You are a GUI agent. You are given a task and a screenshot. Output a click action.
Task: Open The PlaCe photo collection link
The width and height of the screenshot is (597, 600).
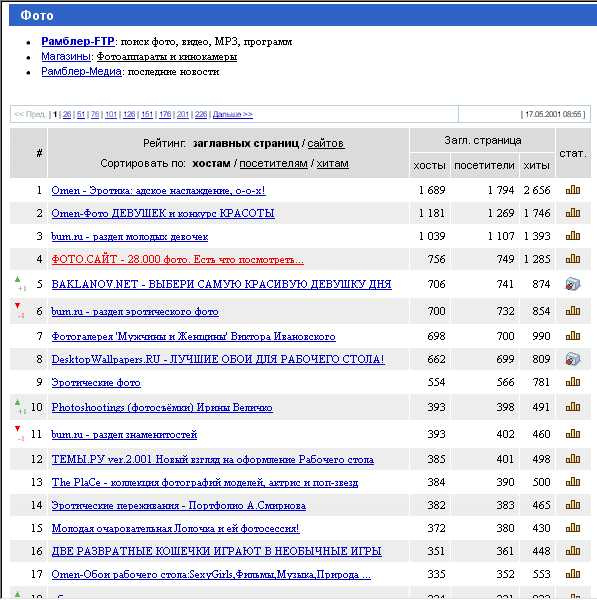(205, 483)
